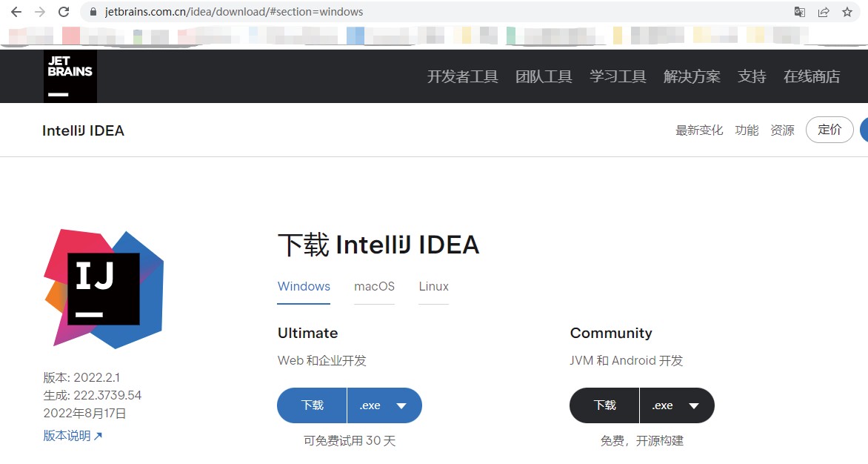Open the 功能 page link
Screen dimensions: 868x464
(x=747, y=130)
